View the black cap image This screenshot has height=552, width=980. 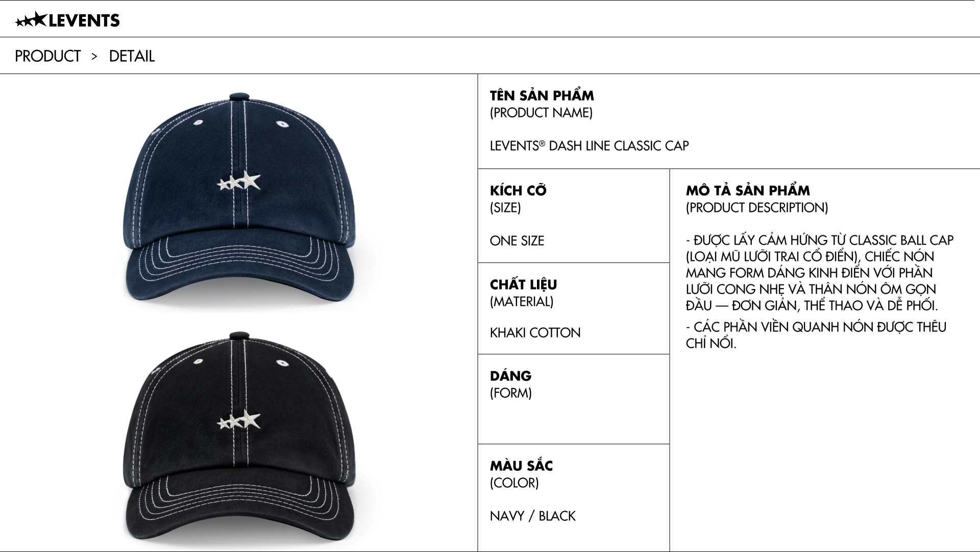pos(239,439)
